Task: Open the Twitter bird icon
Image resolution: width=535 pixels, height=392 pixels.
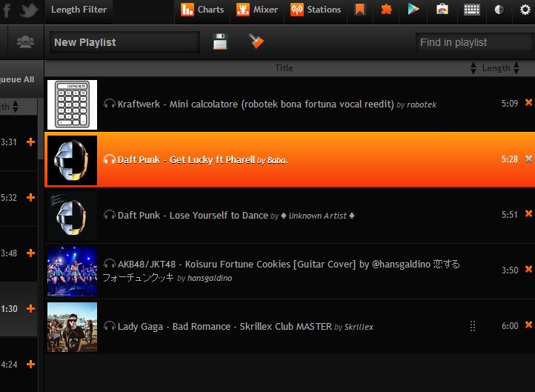Action: click(x=28, y=10)
